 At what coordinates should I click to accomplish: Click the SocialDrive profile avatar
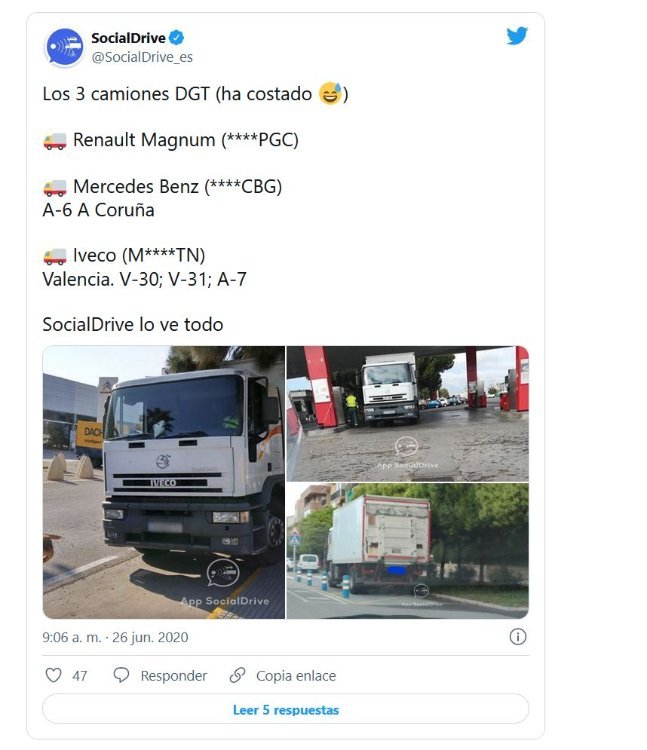click(x=64, y=47)
